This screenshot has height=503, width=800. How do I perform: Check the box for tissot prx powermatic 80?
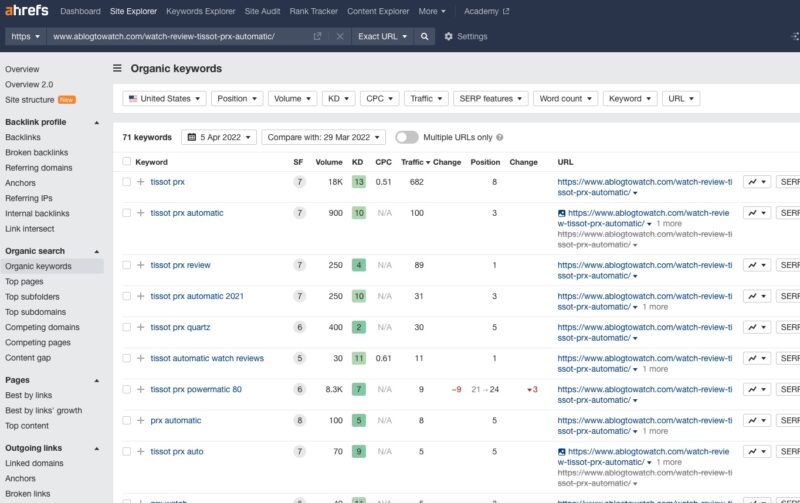(127, 389)
